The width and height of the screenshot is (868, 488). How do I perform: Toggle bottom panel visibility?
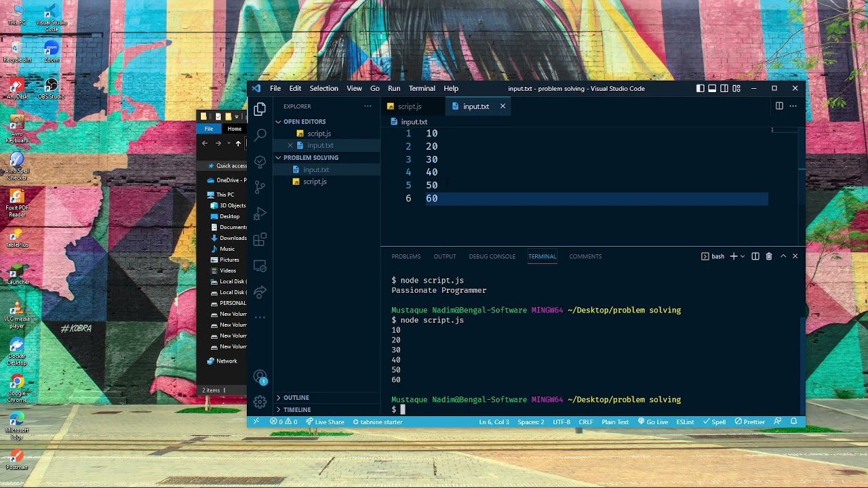712,88
